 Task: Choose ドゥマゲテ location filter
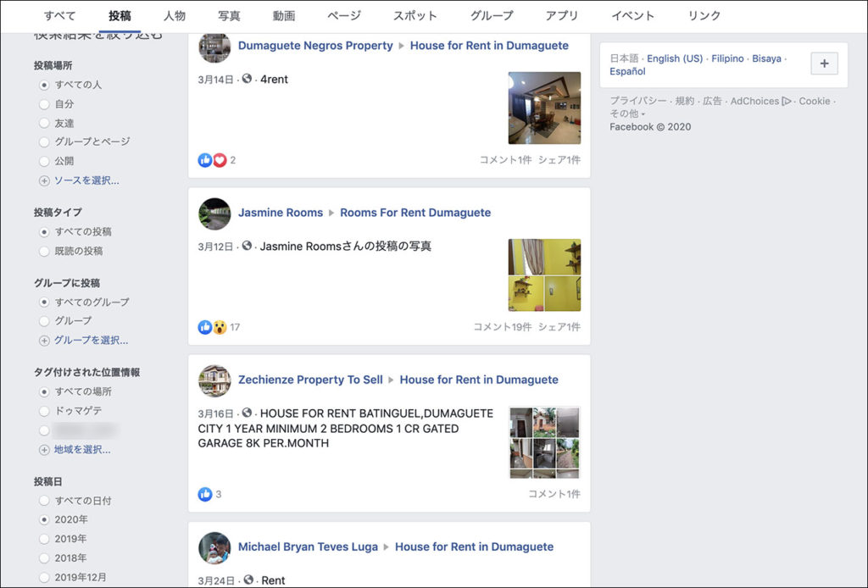(44, 412)
